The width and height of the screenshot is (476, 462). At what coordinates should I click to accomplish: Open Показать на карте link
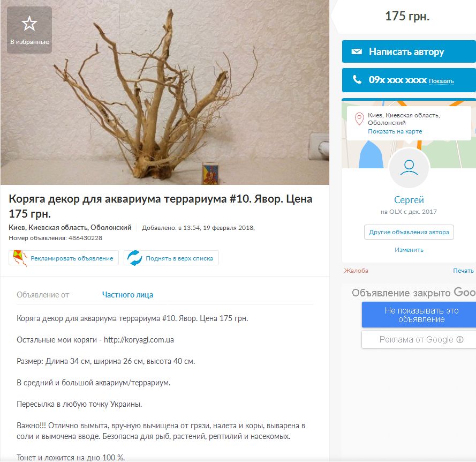point(395,131)
